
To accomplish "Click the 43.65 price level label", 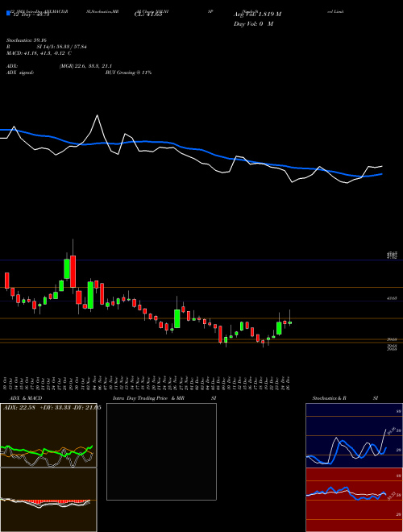I will tap(392, 298).
